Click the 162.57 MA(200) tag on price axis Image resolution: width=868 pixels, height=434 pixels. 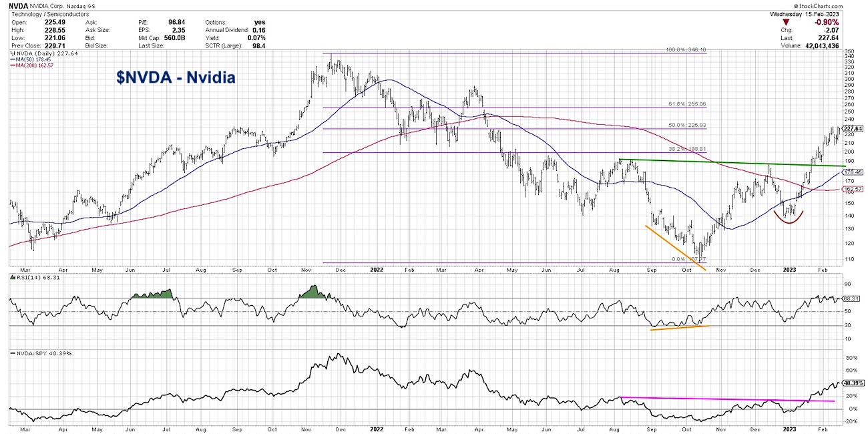pyautogui.click(x=853, y=189)
